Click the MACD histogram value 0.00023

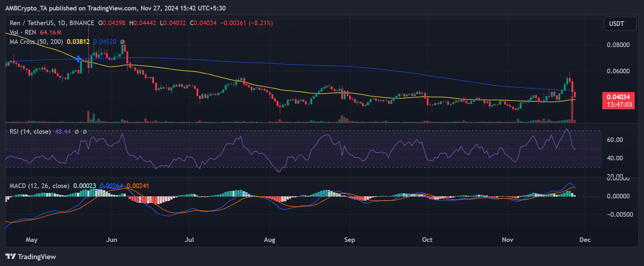(84, 186)
